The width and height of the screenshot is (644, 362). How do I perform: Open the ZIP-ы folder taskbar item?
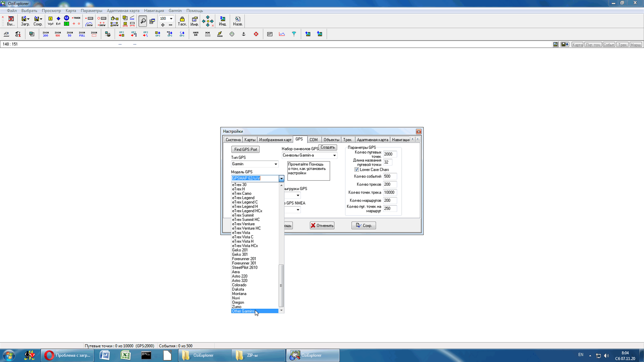(258, 355)
